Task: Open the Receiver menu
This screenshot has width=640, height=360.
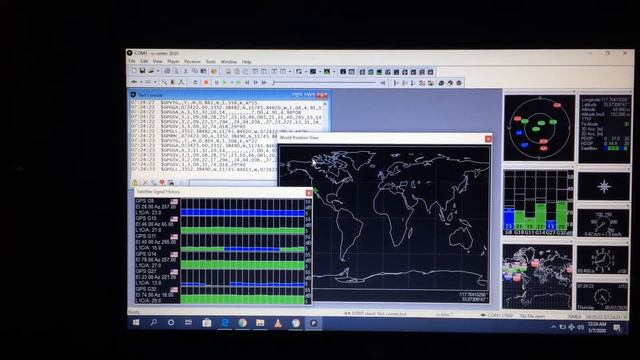Action: tap(192, 62)
